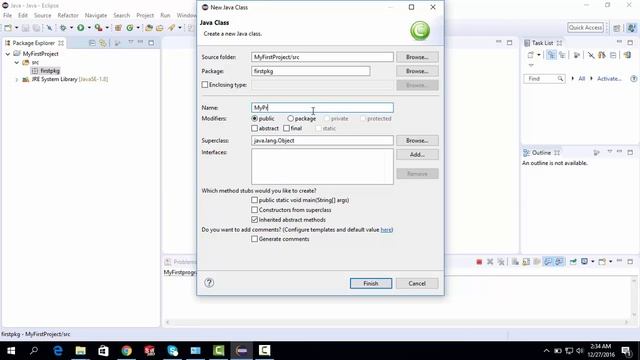Click the Finish button
640x360 pixels.
click(x=371, y=283)
